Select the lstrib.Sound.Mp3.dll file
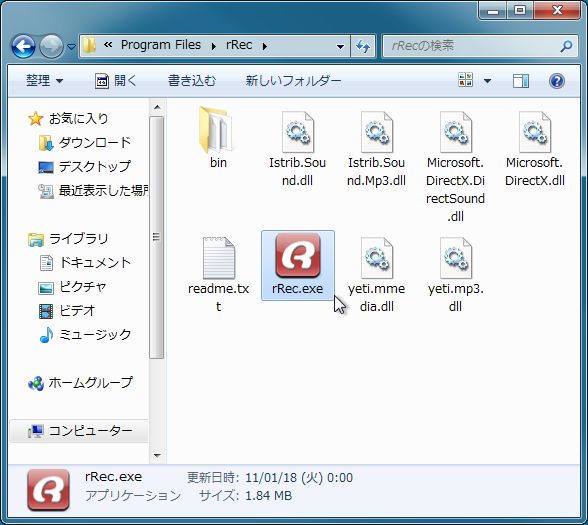Screen dimensions: 588x525 (376, 151)
